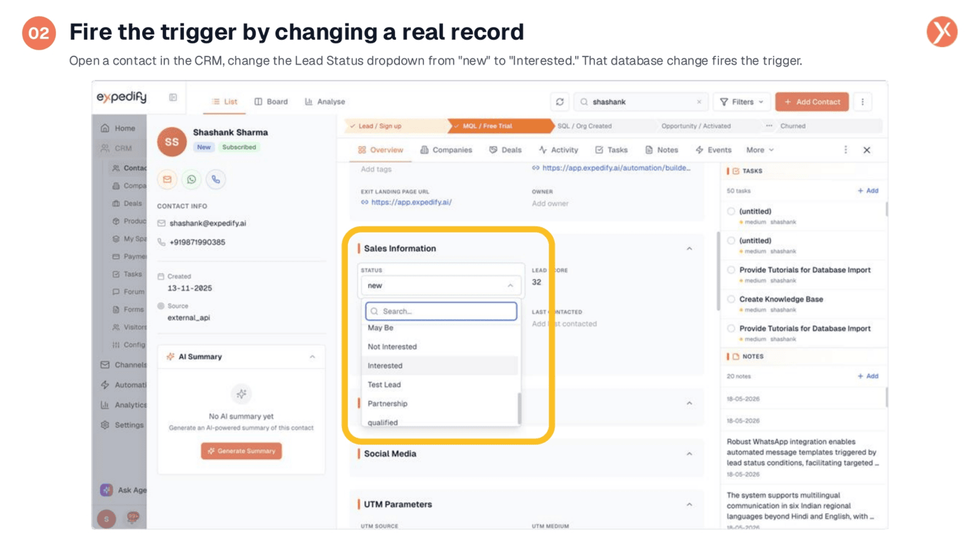Clear the shashank search text
Screen dimensions: 980x551
(699, 102)
